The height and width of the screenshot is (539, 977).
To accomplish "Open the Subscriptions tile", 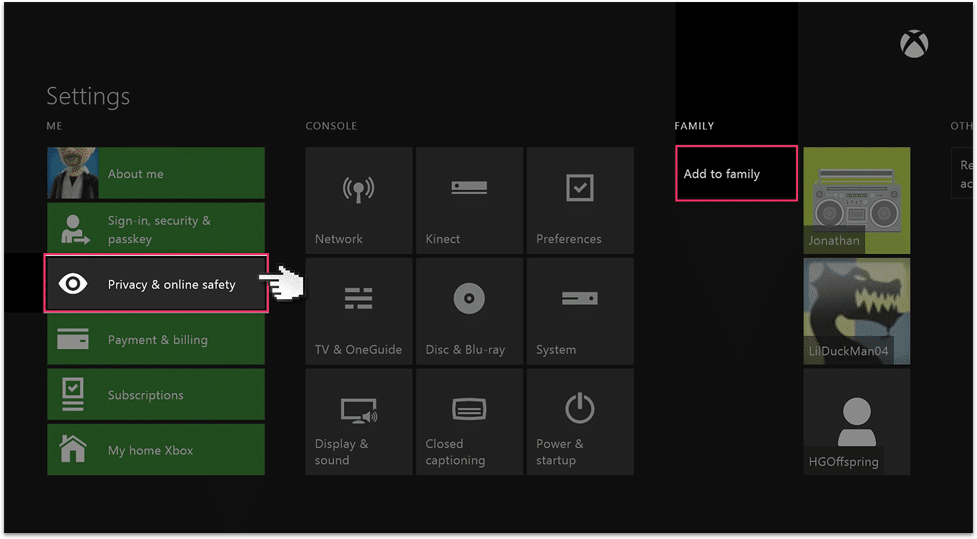I will click(x=156, y=394).
